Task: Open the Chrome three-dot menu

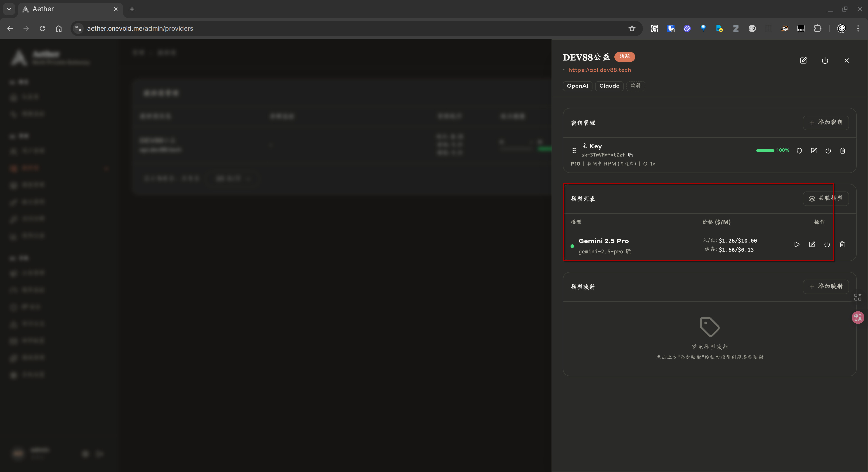Action: (x=858, y=29)
